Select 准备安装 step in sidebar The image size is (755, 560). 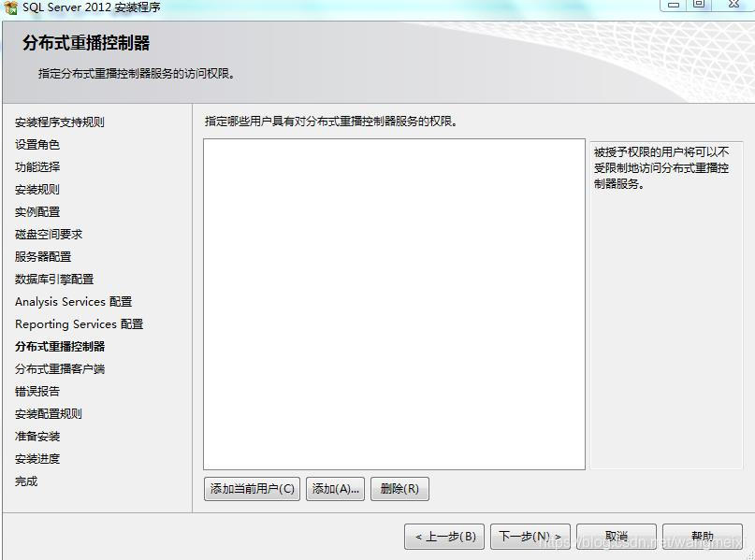[37, 437]
